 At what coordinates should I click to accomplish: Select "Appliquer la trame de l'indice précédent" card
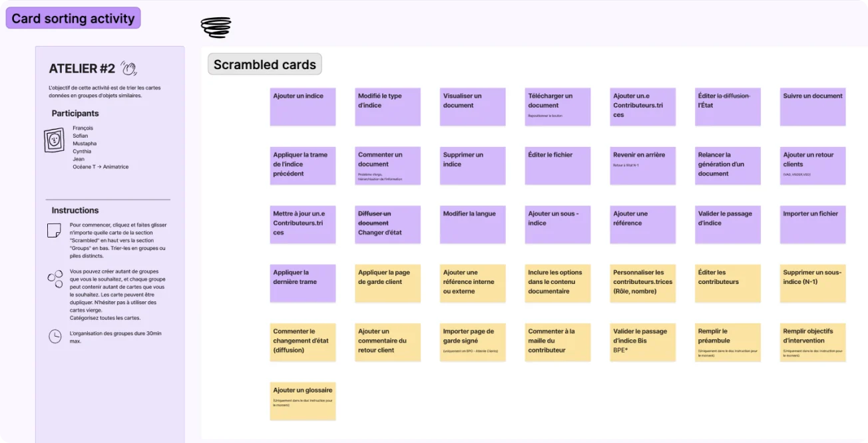coord(303,166)
